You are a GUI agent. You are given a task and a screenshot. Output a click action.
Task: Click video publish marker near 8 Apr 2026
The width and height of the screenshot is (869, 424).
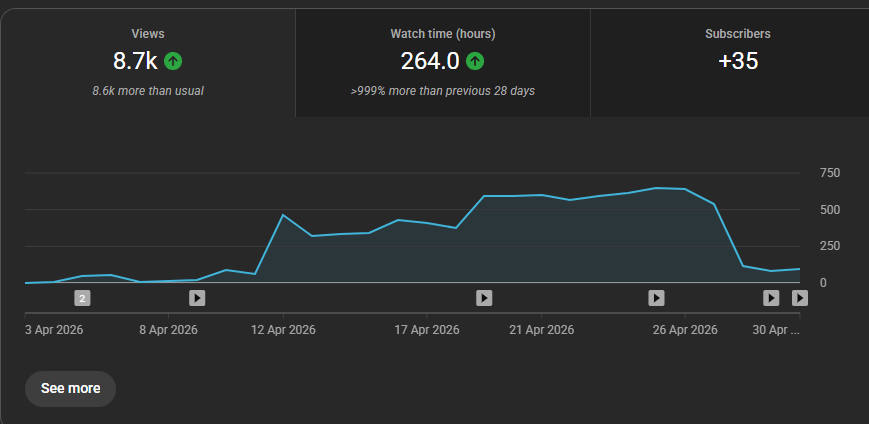pos(197,298)
